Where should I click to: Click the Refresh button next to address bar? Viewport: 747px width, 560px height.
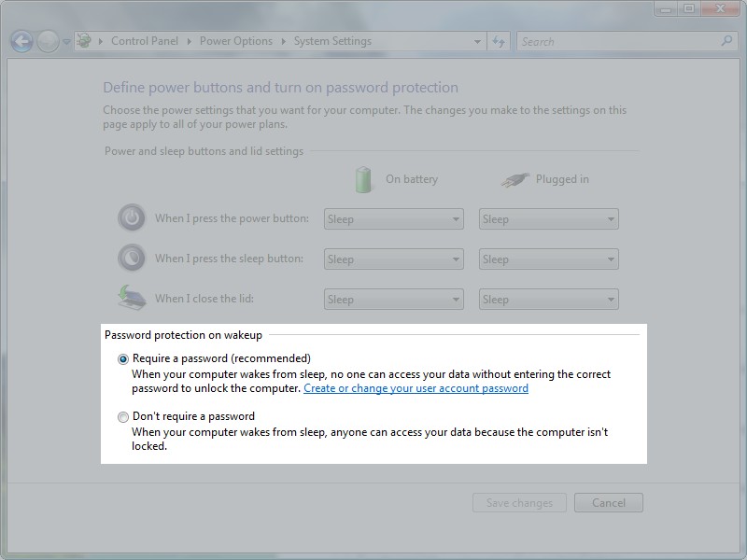click(x=499, y=41)
